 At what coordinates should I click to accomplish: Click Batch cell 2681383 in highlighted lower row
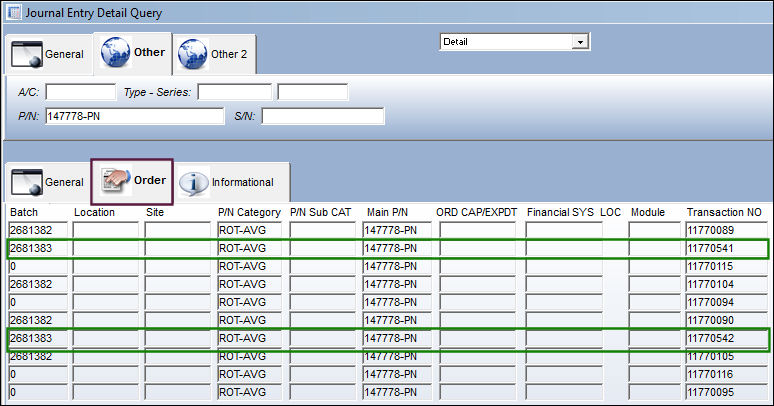pyautogui.click(x=38, y=338)
